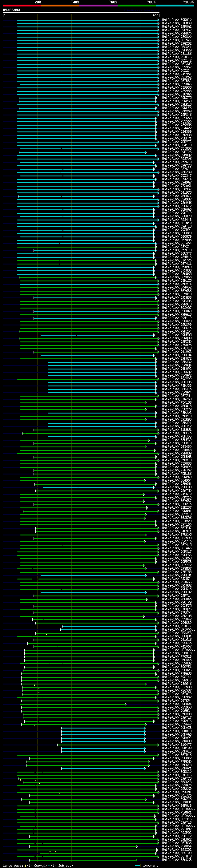
Task: Click the UniRef100_A8HJ30 hit name
Action: point(177,362)
